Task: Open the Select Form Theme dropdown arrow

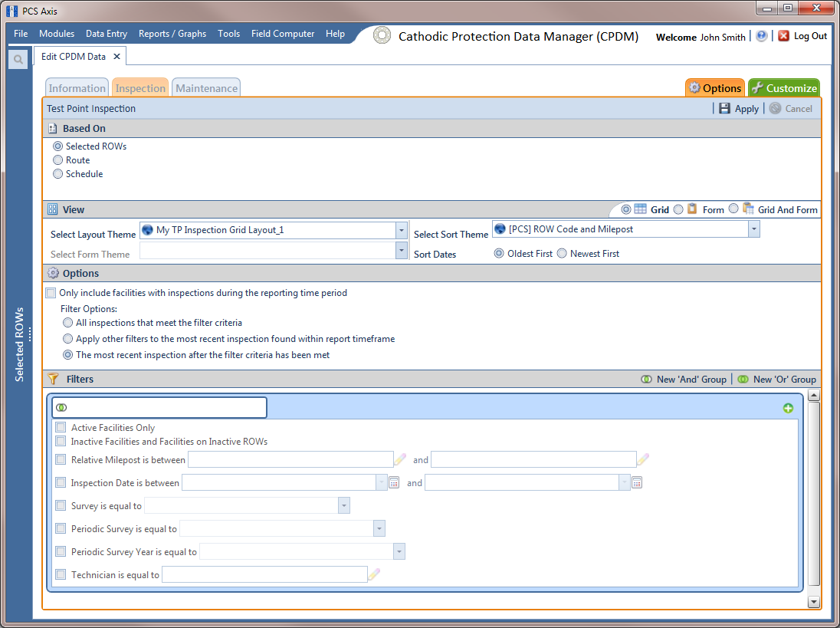Action: (x=402, y=250)
